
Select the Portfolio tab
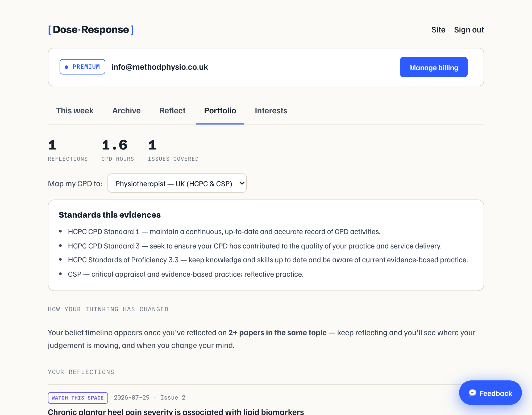pyautogui.click(x=220, y=111)
